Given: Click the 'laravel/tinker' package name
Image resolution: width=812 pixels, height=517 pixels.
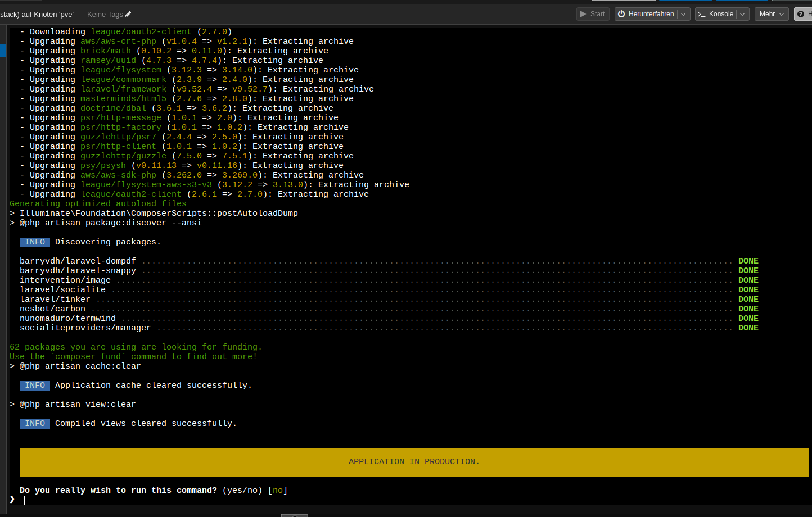Looking at the screenshot, I should click(55, 300).
